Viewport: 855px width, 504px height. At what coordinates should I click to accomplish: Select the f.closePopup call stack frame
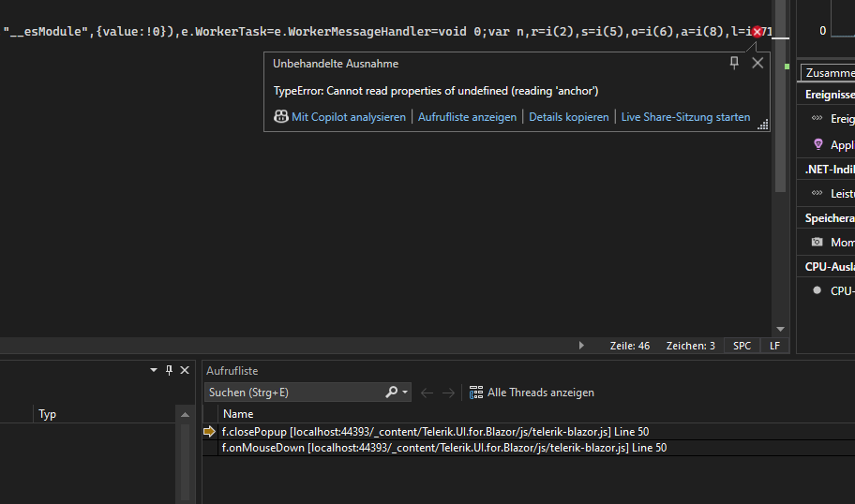click(435, 432)
